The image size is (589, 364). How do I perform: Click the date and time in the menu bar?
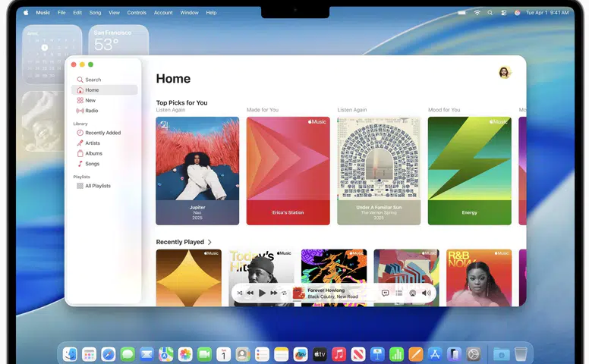(x=547, y=12)
